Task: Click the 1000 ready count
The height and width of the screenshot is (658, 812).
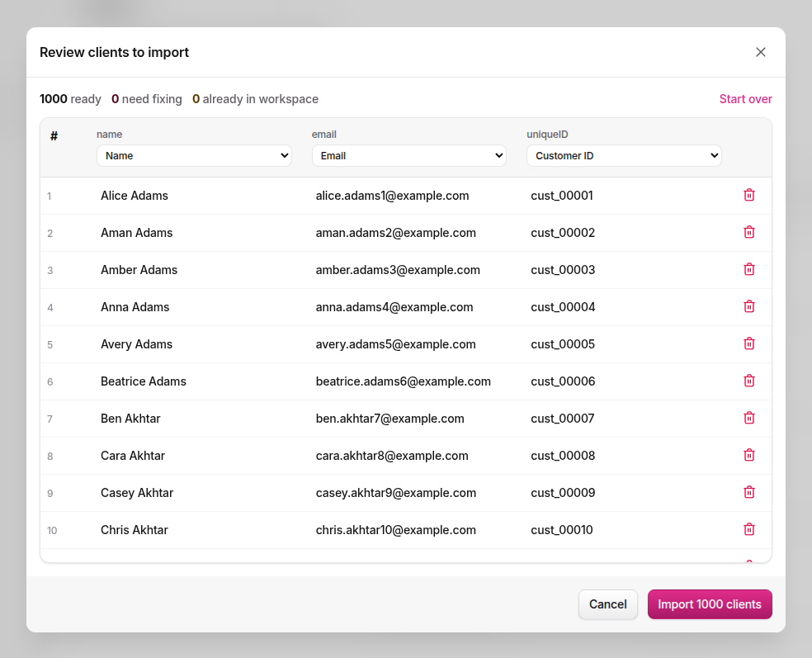Action: (70, 99)
